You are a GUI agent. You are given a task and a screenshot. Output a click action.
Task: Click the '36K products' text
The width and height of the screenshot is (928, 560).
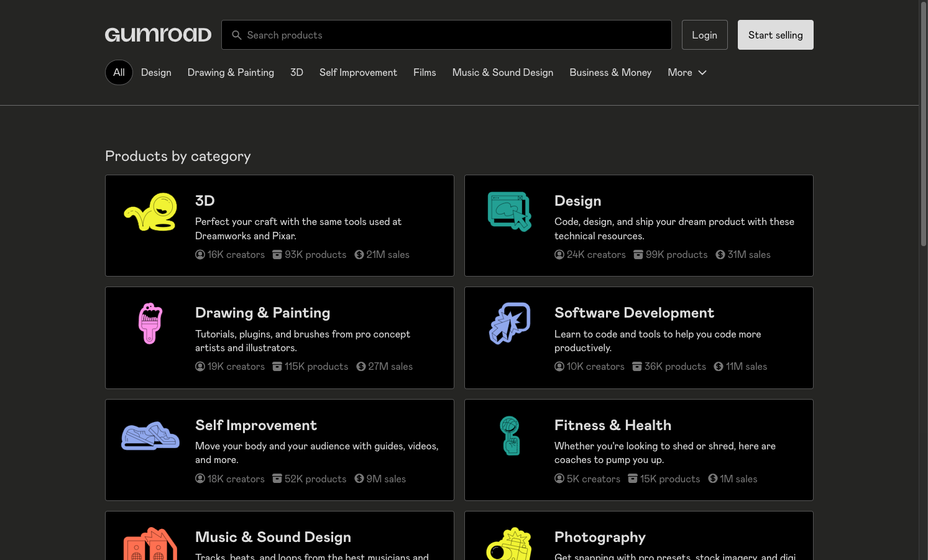point(675,367)
